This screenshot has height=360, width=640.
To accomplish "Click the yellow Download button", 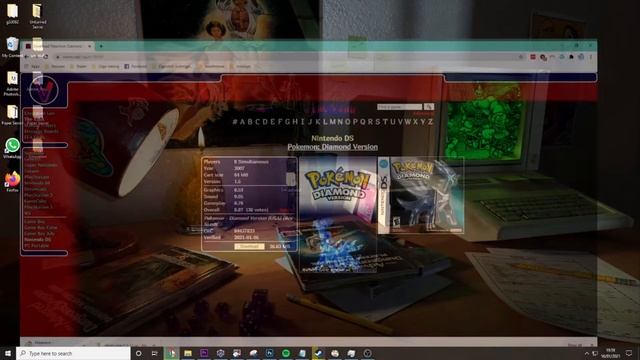I will pos(249,247).
